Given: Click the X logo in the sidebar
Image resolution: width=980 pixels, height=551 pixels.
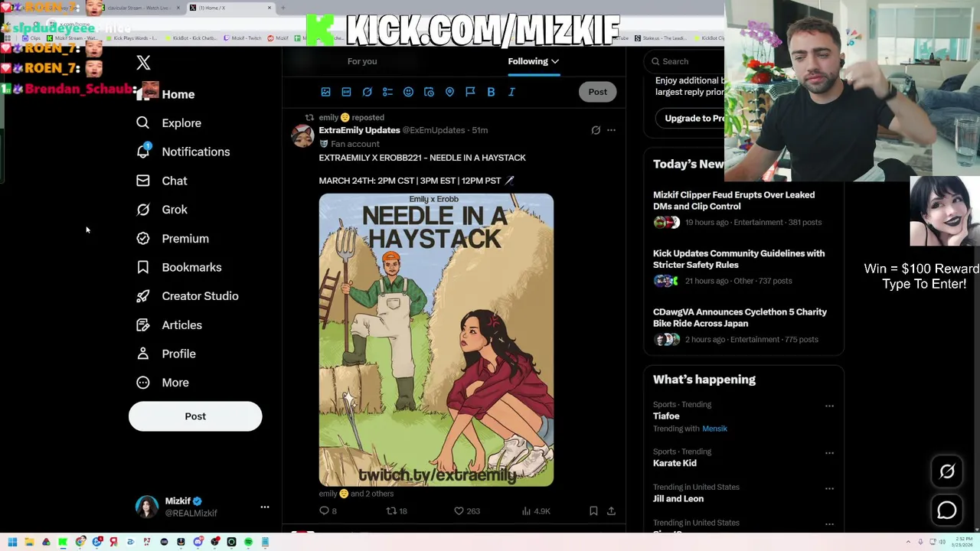Looking at the screenshot, I should click(x=143, y=63).
